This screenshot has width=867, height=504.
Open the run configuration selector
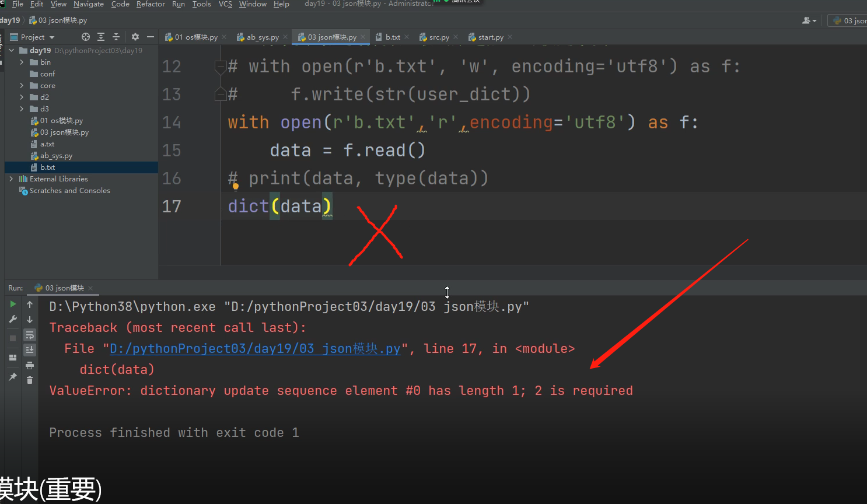point(848,20)
